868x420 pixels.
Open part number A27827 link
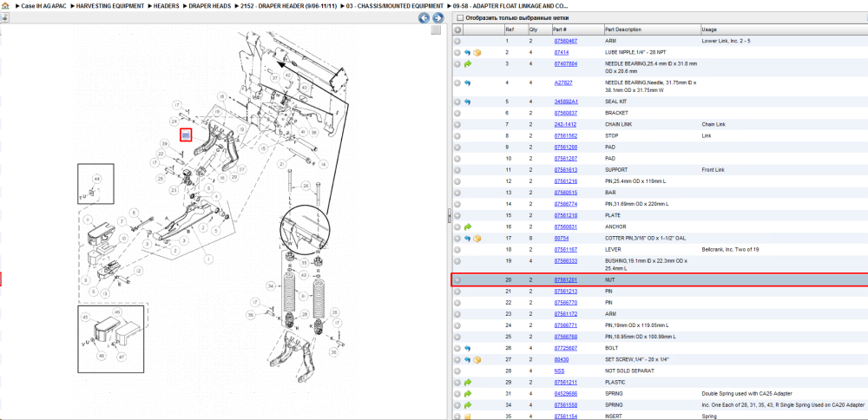(563, 83)
